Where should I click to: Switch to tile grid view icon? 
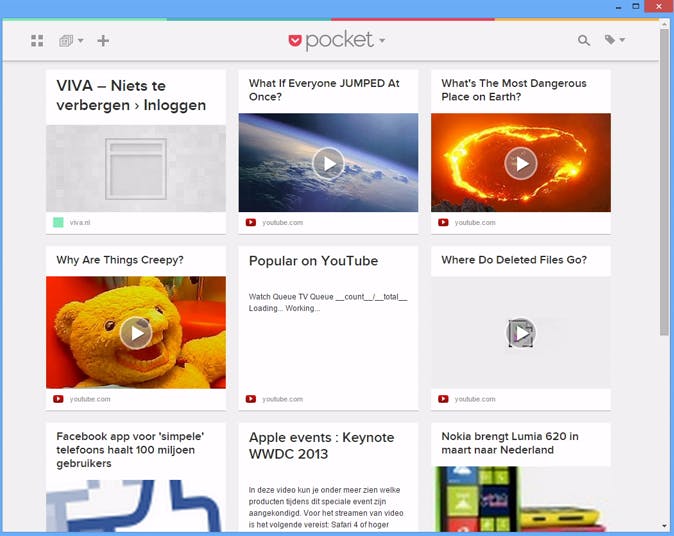[x=37, y=41]
